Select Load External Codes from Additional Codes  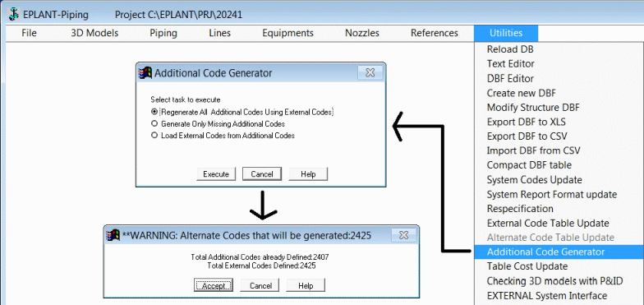pyautogui.click(x=223, y=135)
